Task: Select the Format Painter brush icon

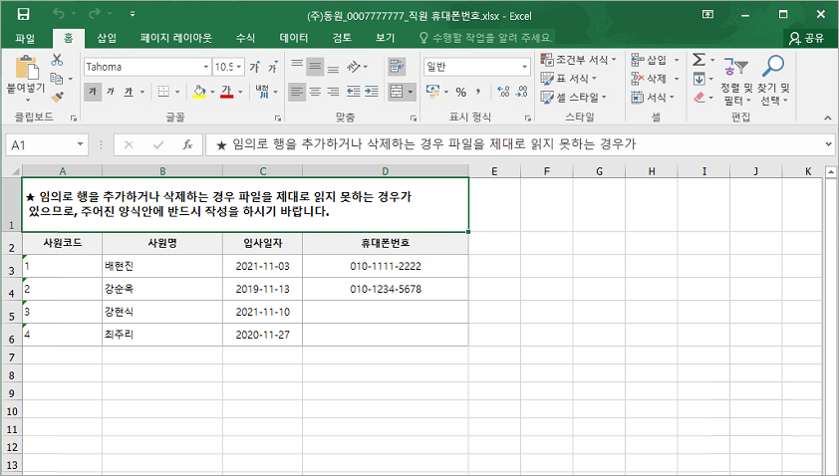Action: point(57,97)
